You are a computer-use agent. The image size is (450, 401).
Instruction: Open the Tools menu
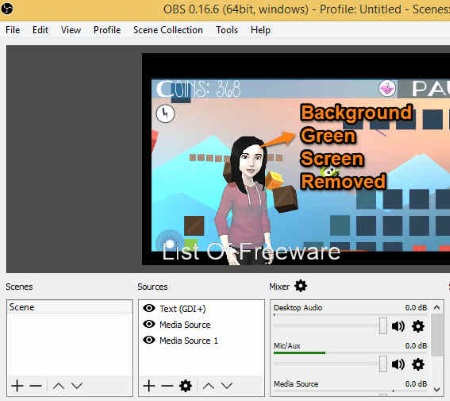pyautogui.click(x=227, y=30)
